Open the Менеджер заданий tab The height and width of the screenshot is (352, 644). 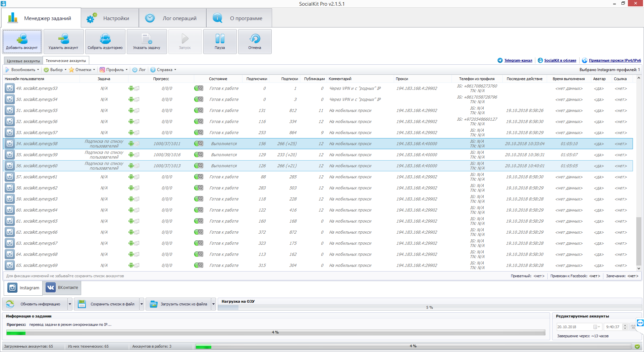click(x=41, y=18)
